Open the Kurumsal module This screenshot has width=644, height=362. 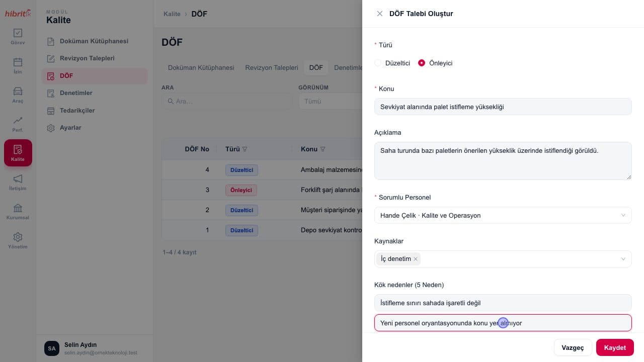pos(18,212)
